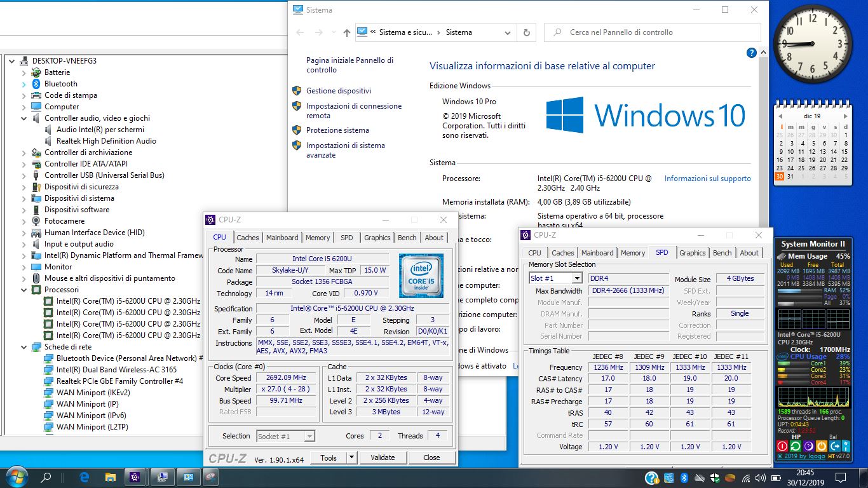Image resolution: width=868 pixels, height=488 pixels.
Task: Collapse the Schede di rete node
Action: [x=24, y=347]
